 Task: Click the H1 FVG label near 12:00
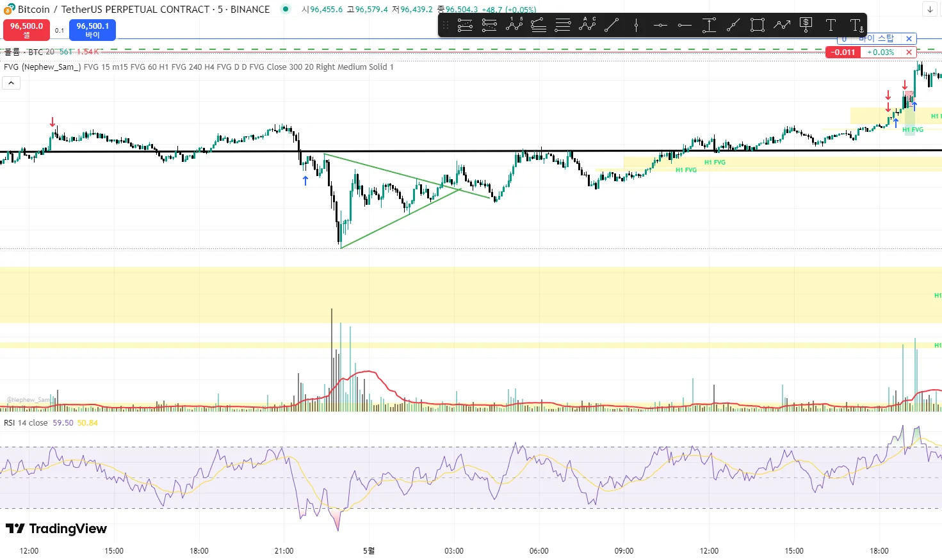(715, 163)
